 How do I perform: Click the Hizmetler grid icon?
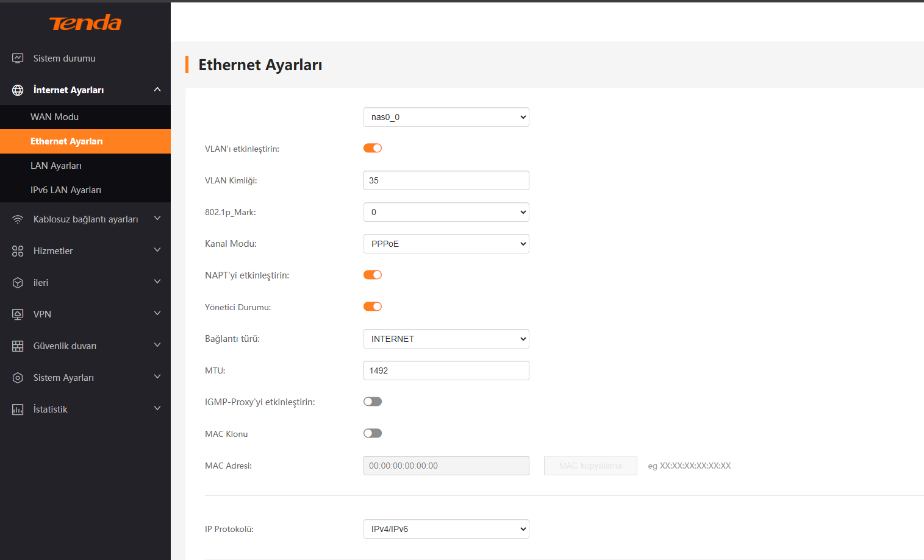pos(18,251)
